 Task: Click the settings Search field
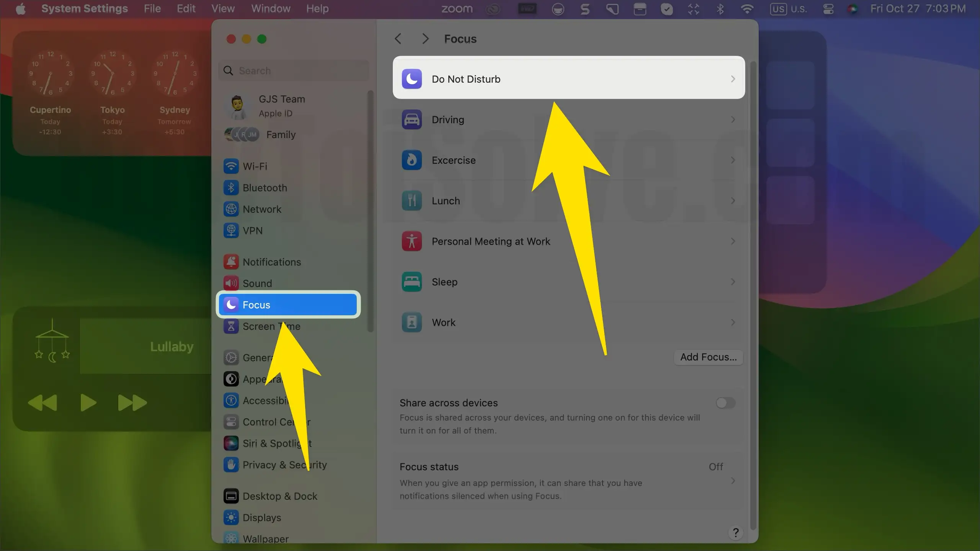[x=294, y=70]
